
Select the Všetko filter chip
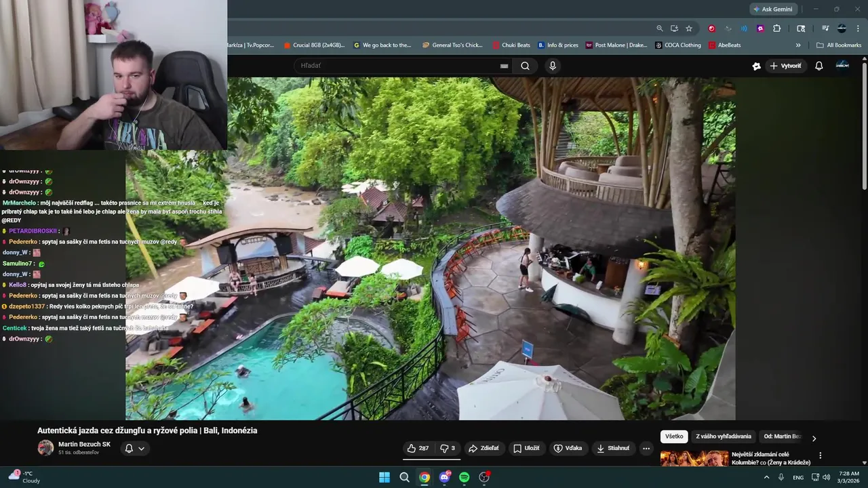point(674,436)
